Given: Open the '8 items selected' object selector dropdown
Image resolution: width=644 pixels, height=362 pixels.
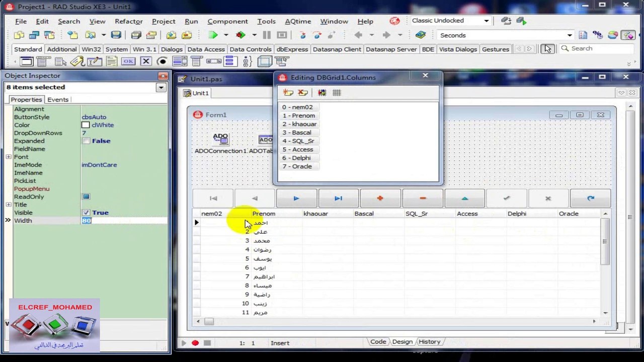Looking at the screenshot, I should 161,87.
